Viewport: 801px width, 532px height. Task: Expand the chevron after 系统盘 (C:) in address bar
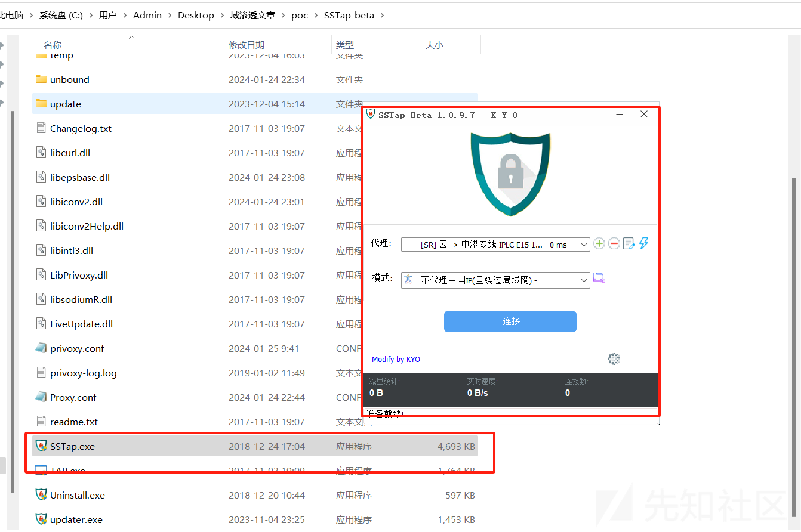point(91,16)
